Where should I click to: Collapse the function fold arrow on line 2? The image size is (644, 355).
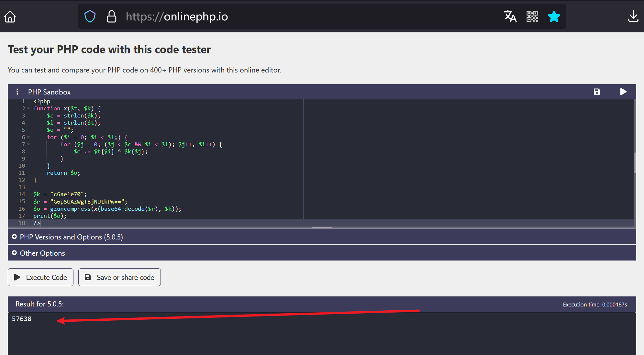pyautogui.click(x=28, y=108)
